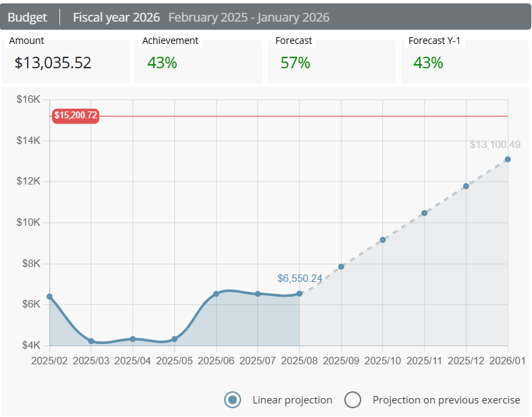The height and width of the screenshot is (417, 532).
Task: Click the 2025/02 data point on chart
Action: point(49,297)
